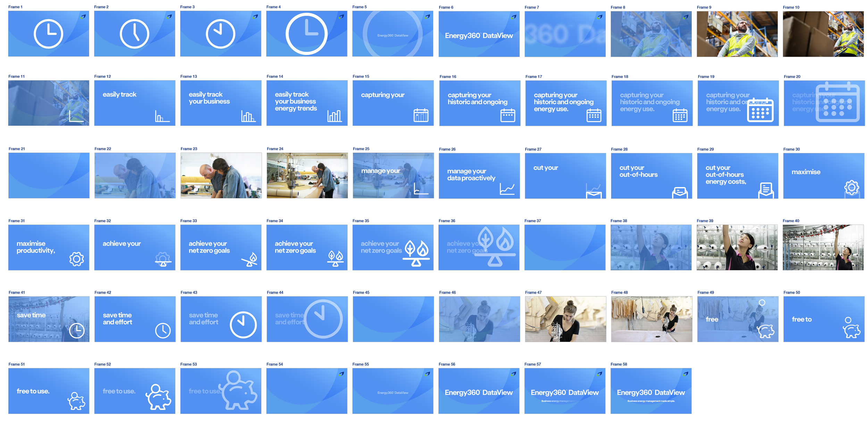Viewport: 868px width, 423px height.
Task: Click the Frame 21 label text
Action: coord(17,149)
